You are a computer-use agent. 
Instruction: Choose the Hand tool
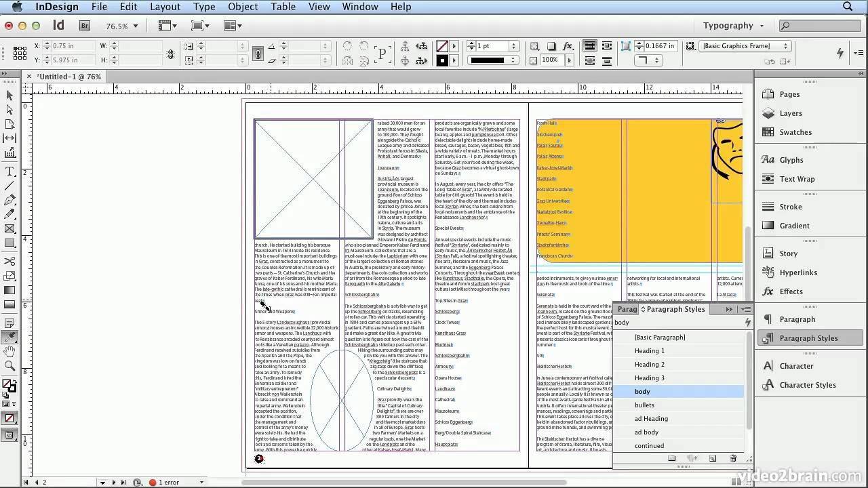pyautogui.click(x=9, y=351)
